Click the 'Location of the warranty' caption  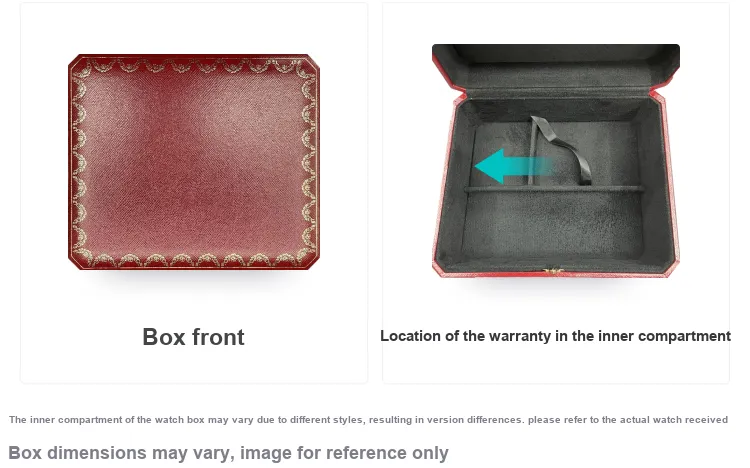[555, 336]
